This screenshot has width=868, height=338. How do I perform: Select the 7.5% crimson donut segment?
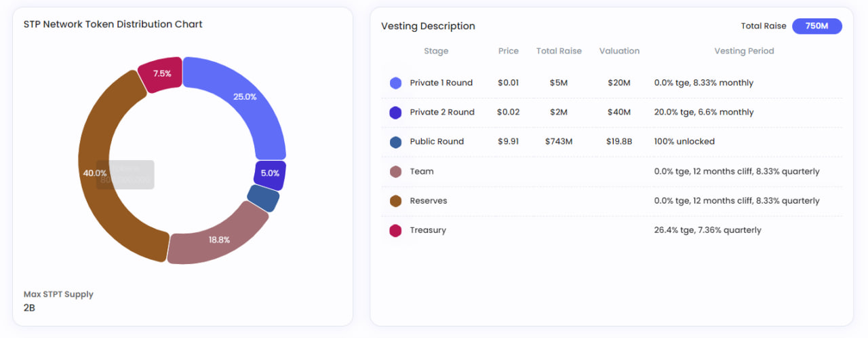[161, 73]
